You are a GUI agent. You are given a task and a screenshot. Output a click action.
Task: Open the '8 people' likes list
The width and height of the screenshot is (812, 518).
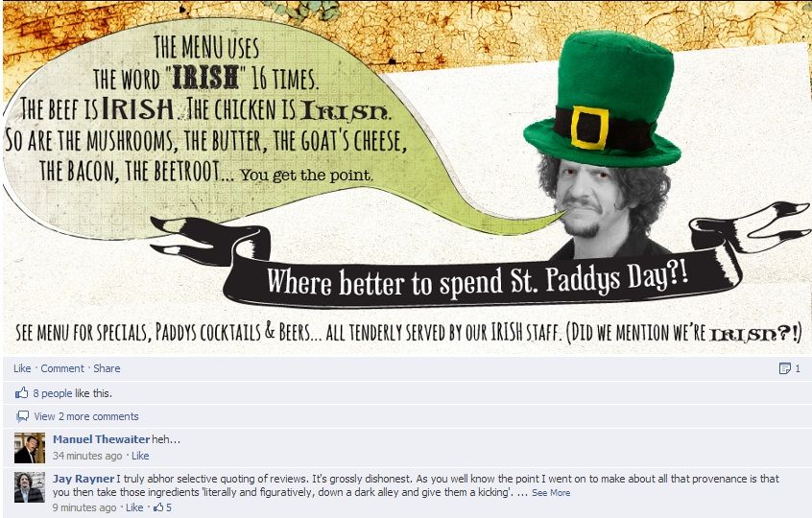click(x=52, y=393)
